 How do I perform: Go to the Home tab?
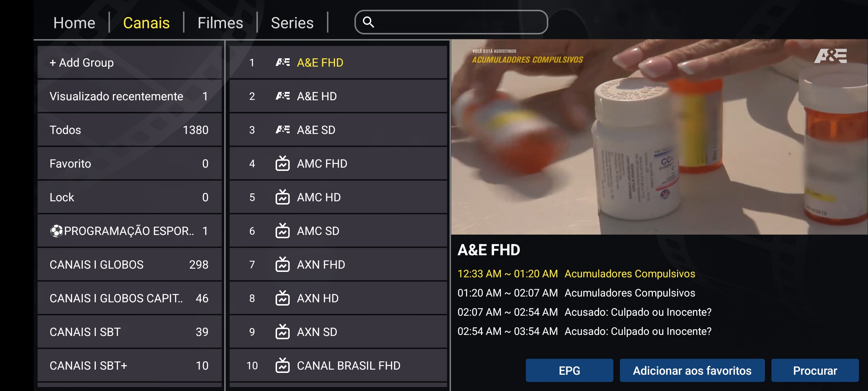pos(74,23)
